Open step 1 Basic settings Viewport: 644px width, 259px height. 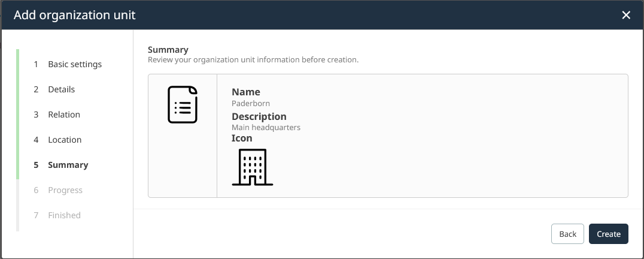[x=68, y=64]
